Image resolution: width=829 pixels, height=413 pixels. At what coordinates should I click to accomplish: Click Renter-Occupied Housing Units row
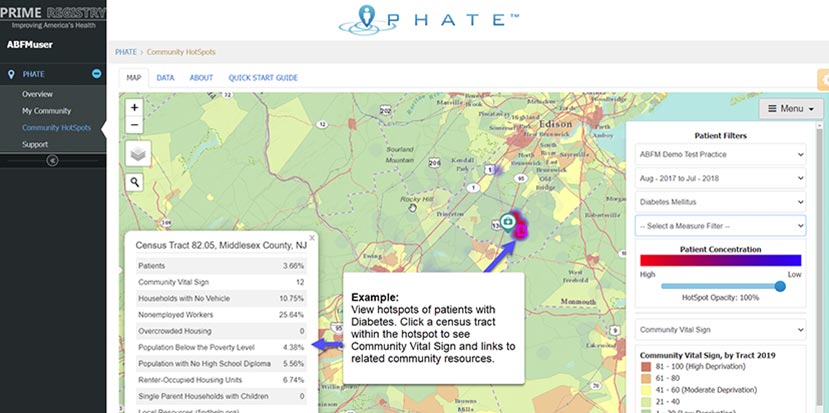coord(221,380)
